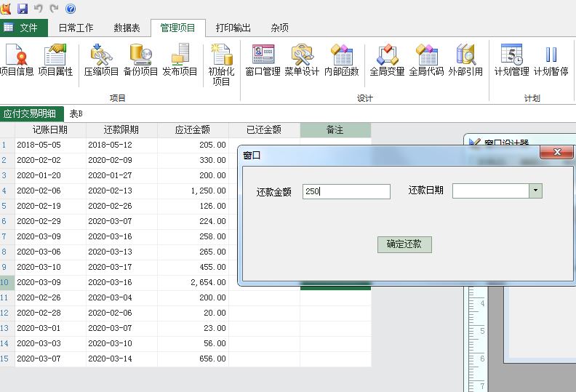The width and height of the screenshot is (576, 392).
Task: Click cell 2020-03-04 in 还款限期 column
Action: pos(121,298)
